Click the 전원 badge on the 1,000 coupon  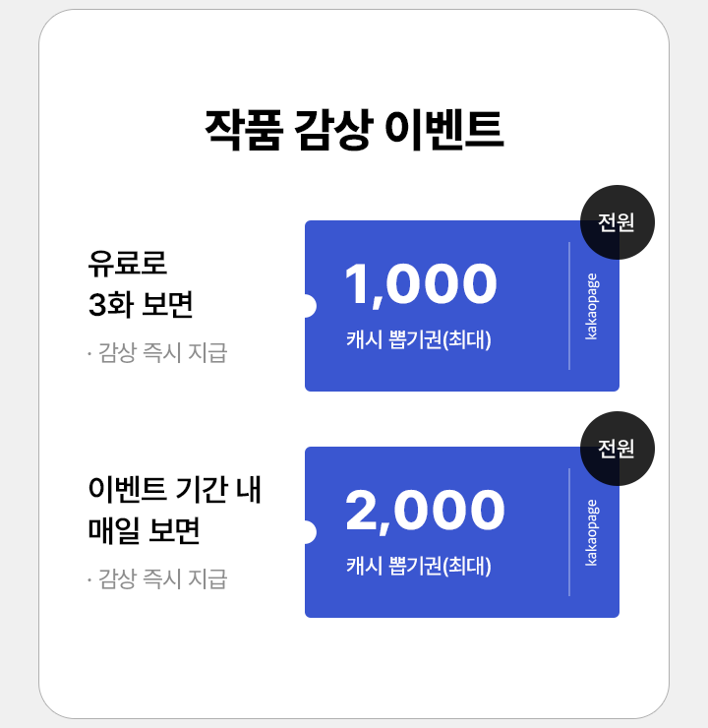tap(618, 222)
